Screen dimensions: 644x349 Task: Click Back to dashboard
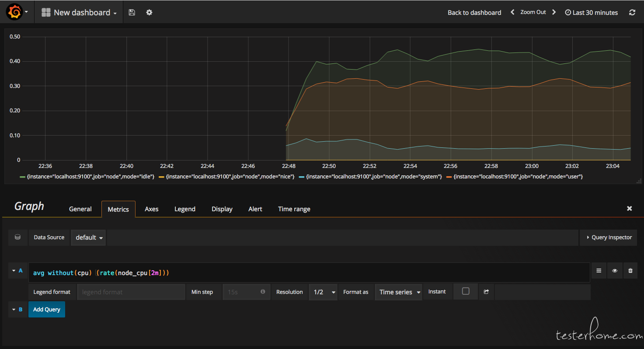(x=474, y=12)
